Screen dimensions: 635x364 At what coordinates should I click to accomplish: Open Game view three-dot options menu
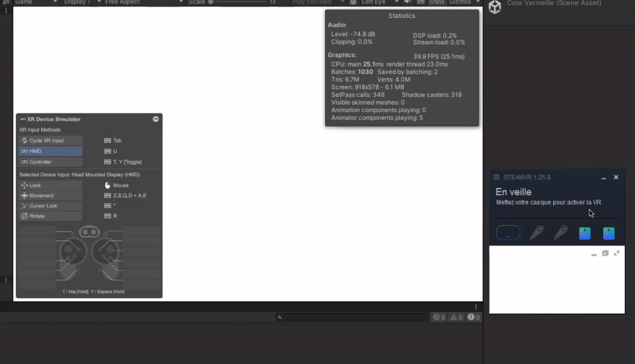[6, 11]
